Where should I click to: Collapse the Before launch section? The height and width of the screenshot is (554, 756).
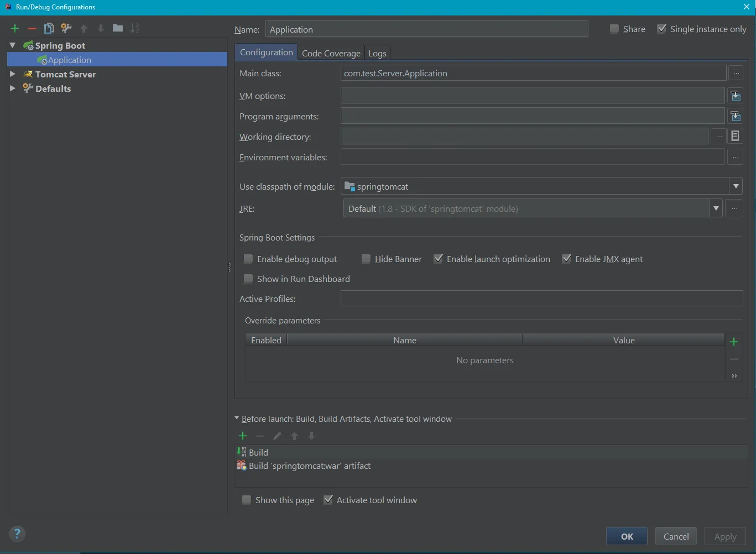coord(237,419)
